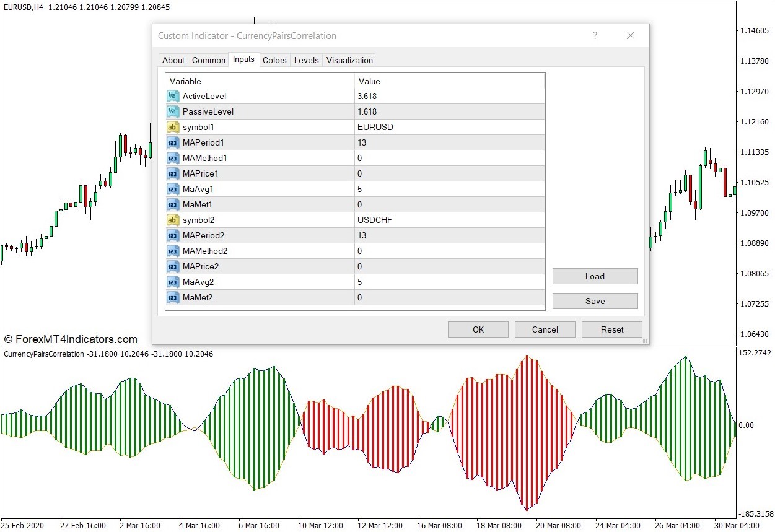Open the Colors tab
The image size is (775, 532).
274,60
